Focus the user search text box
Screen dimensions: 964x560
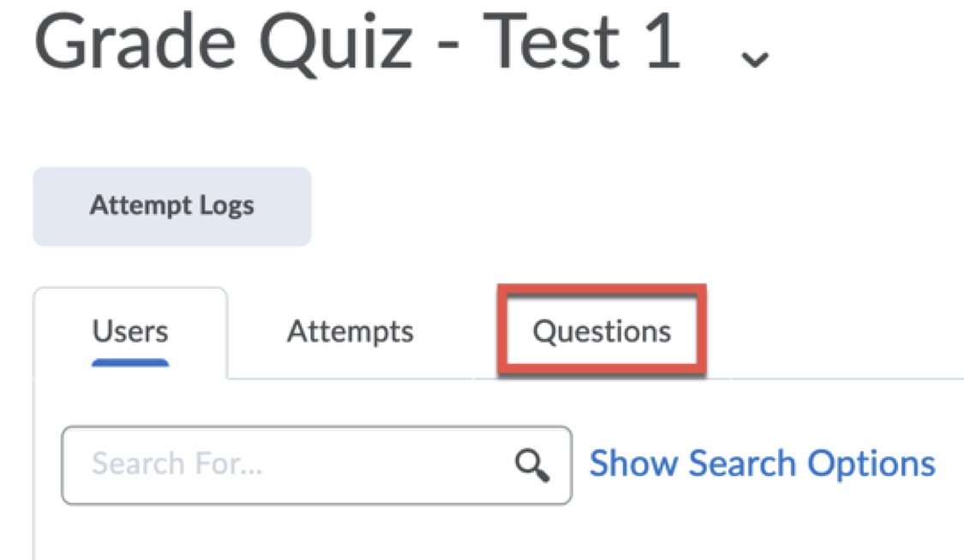click(x=291, y=465)
